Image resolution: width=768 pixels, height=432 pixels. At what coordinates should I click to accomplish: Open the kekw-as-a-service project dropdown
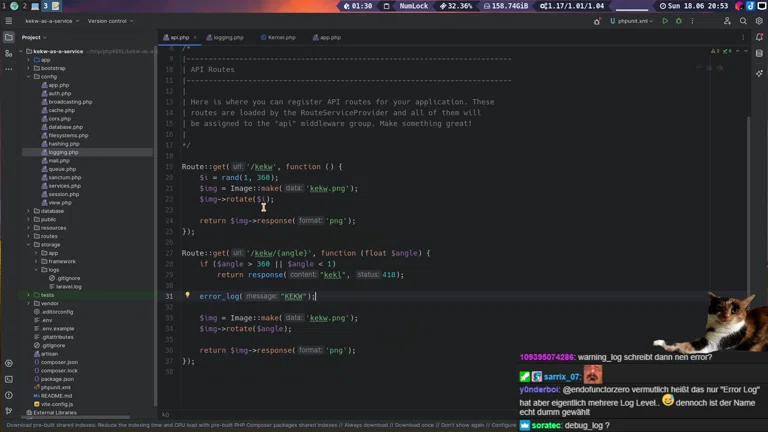(52, 21)
